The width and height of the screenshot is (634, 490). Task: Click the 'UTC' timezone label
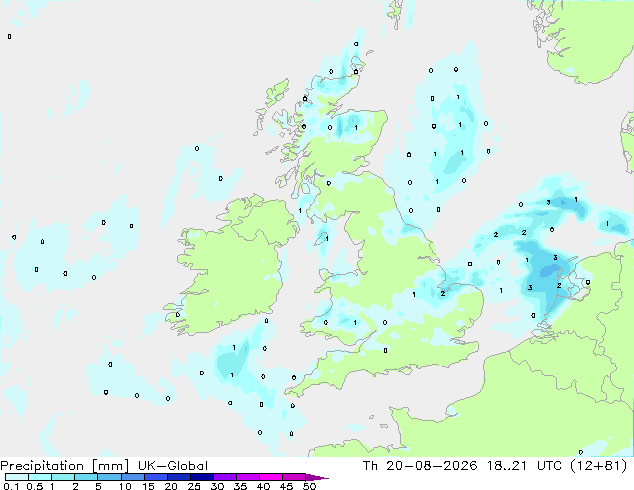click(x=549, y=466)
